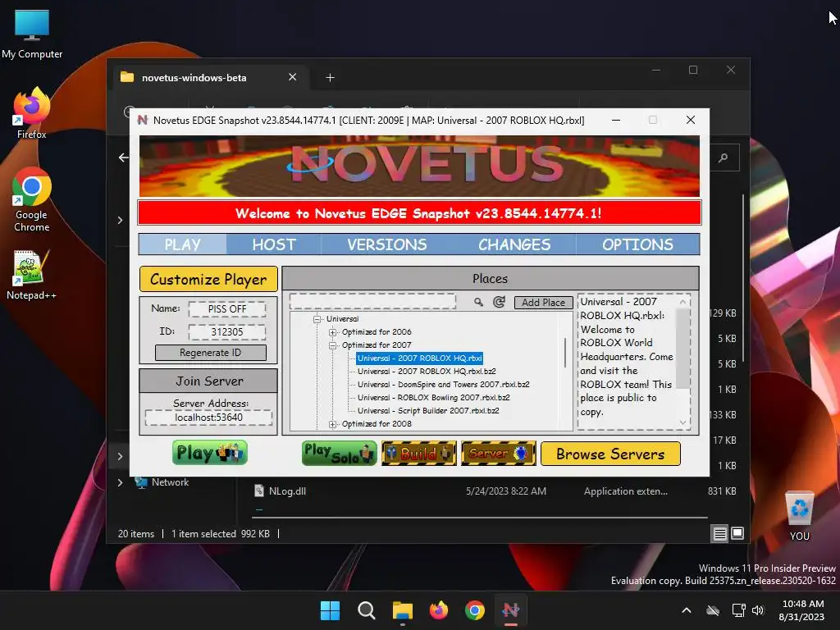840x630 pixels.
Task: Collapse the Universal tree node
Action: (x=317, y=319)
